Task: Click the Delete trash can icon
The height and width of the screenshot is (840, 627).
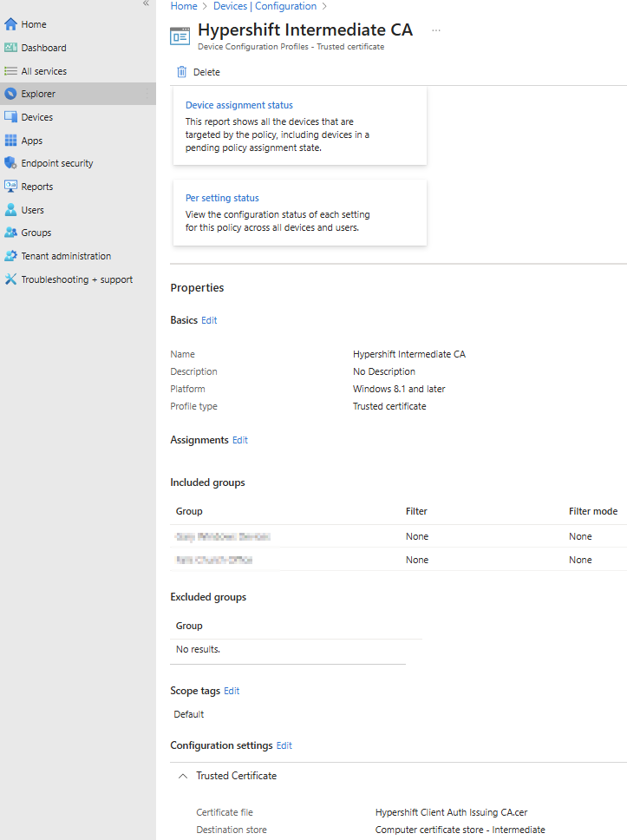Action: [x=182, y=72]
